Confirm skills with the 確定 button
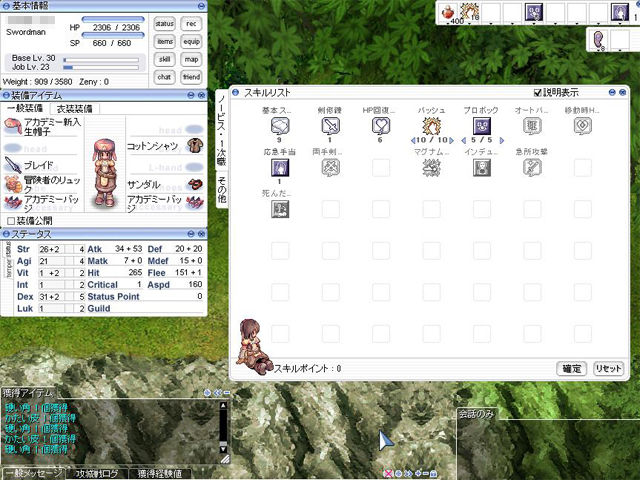Viewport: 640px width, 480px height. coord(571,369)
